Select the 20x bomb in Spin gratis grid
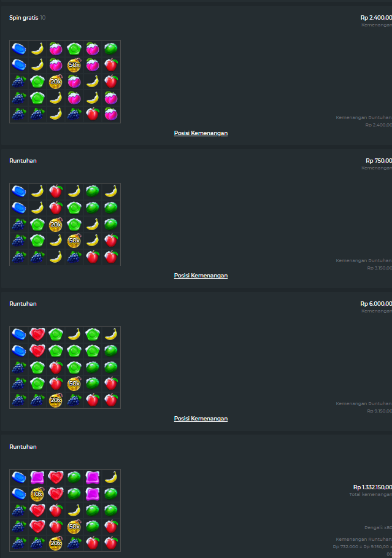The width and height of the screenshot is (392, 558). click(56, 82)
